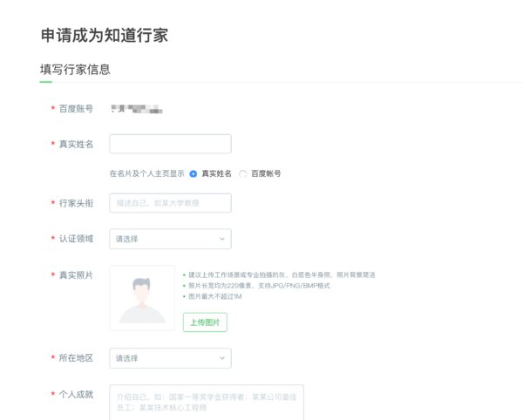The image size is (523, 420).
Task: Click the 行家头衔 field label
Action: coord(76,203)
